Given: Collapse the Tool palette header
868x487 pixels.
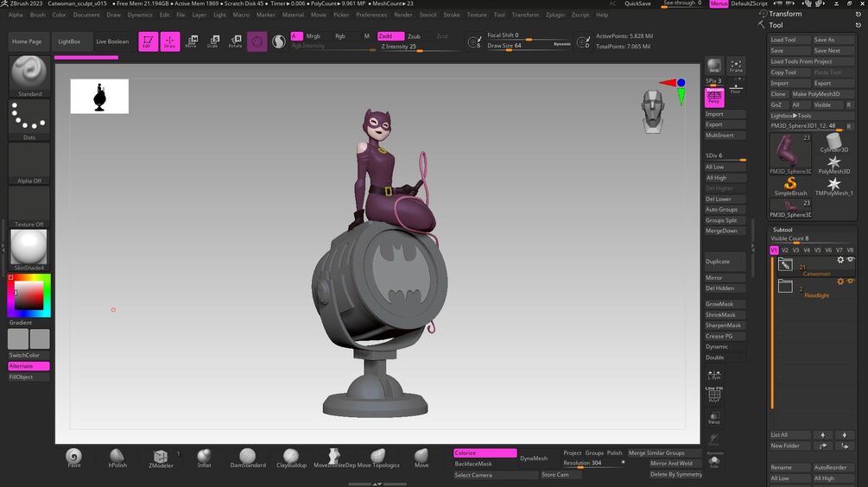Looking at the screenshot, I should pos(776,25).
